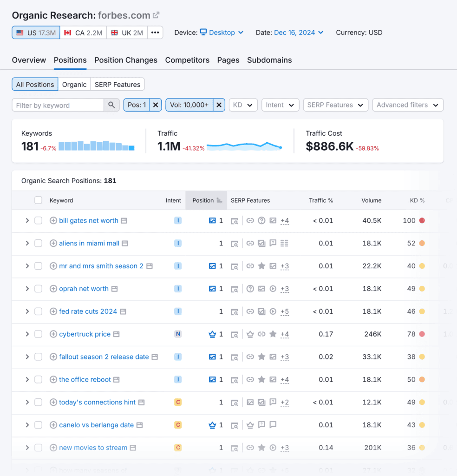This screenshot has width=457, height=476.
Task: Remove the Pos: 1 filter
Action: coord(156,105)
